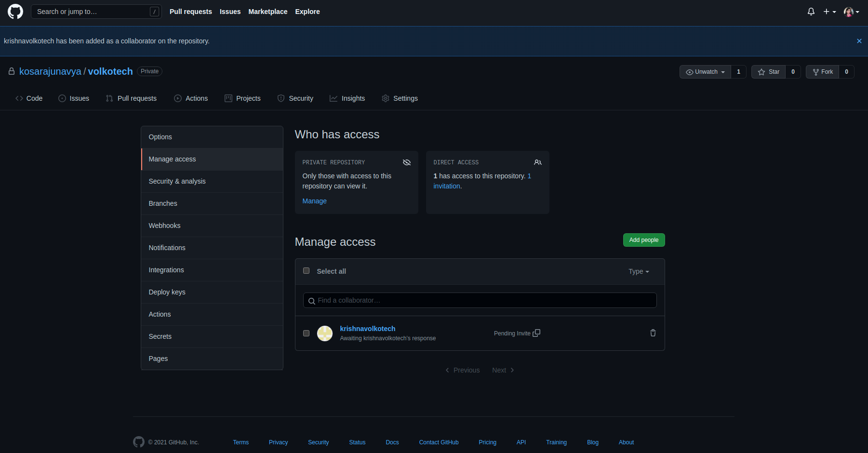This screenshot has width=868, height=453.
Task: Star the volkotech repository
Action: tap(768, 72)
